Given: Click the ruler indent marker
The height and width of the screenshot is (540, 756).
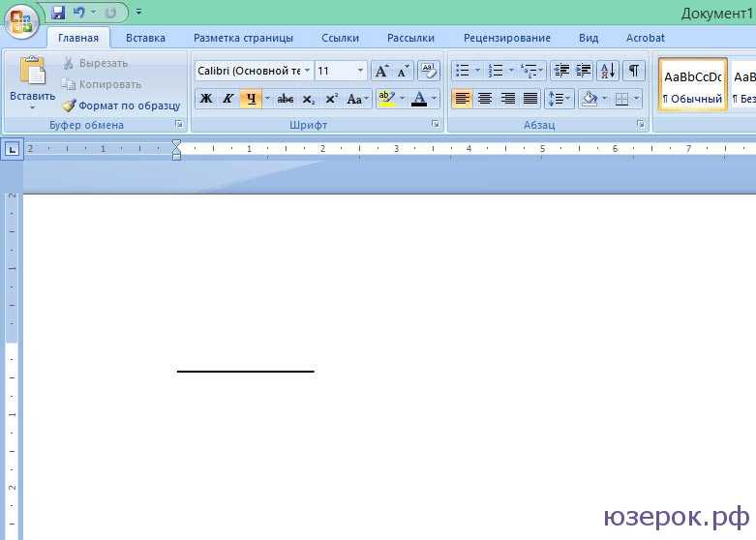Looking at the screenshot, I should (x=176, y=149).
